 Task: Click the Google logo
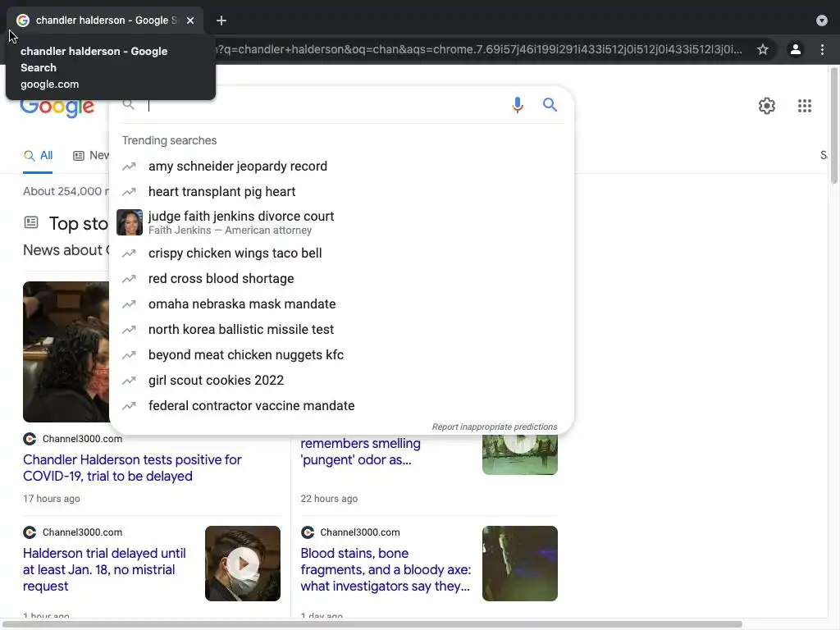click(57, 107)
